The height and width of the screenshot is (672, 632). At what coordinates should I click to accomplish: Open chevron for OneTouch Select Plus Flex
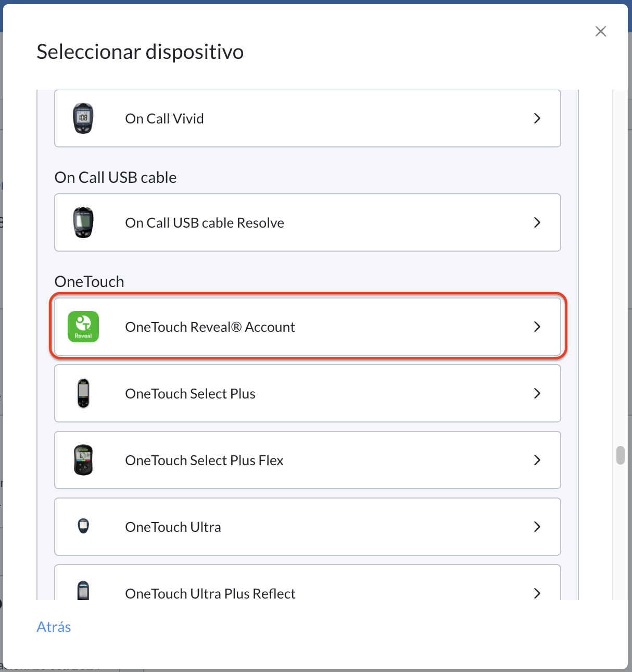[537, 460]
